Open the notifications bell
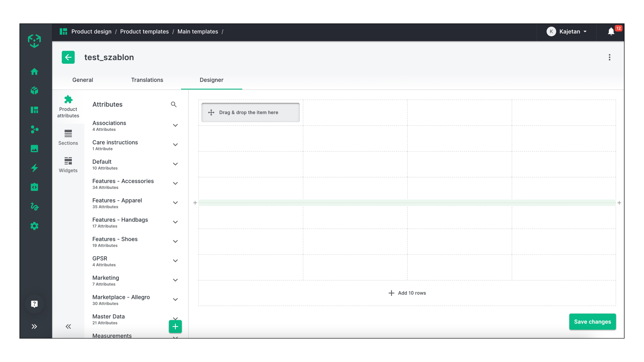 coord(611,31)
